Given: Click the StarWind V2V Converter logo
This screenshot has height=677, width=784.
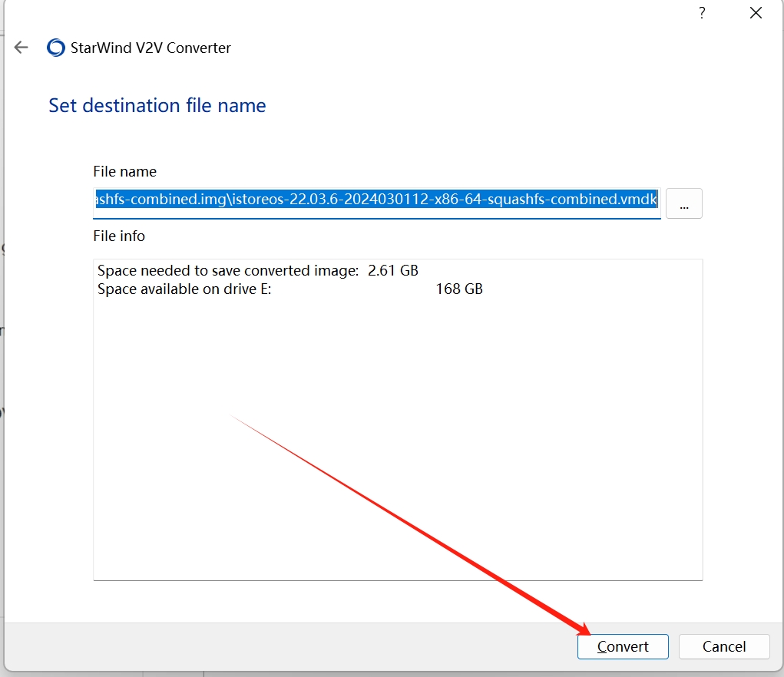Looking at the screenshot, I should pos(55,48).
